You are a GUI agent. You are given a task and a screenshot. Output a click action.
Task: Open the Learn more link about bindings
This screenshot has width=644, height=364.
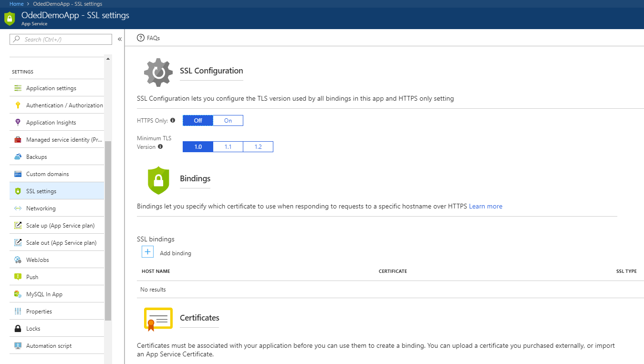point(486,207)
